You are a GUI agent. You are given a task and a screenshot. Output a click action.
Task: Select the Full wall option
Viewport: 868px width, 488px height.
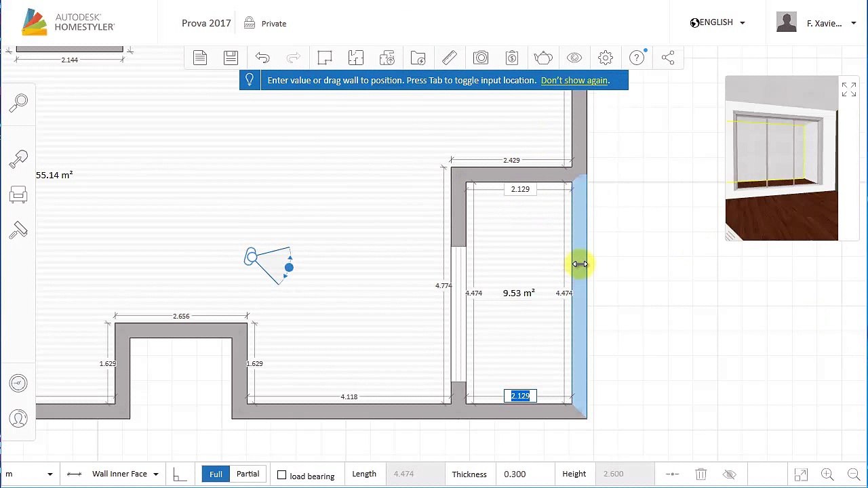click(216, 474)
